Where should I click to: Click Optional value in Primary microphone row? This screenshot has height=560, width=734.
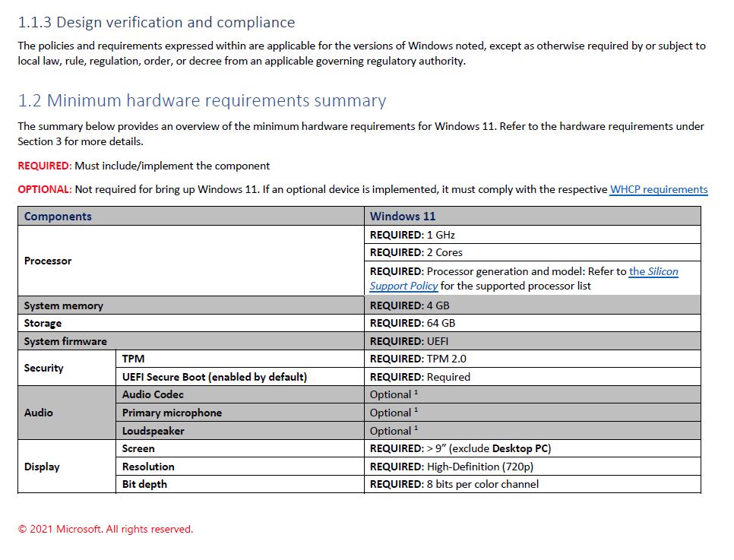click(532, 413)
